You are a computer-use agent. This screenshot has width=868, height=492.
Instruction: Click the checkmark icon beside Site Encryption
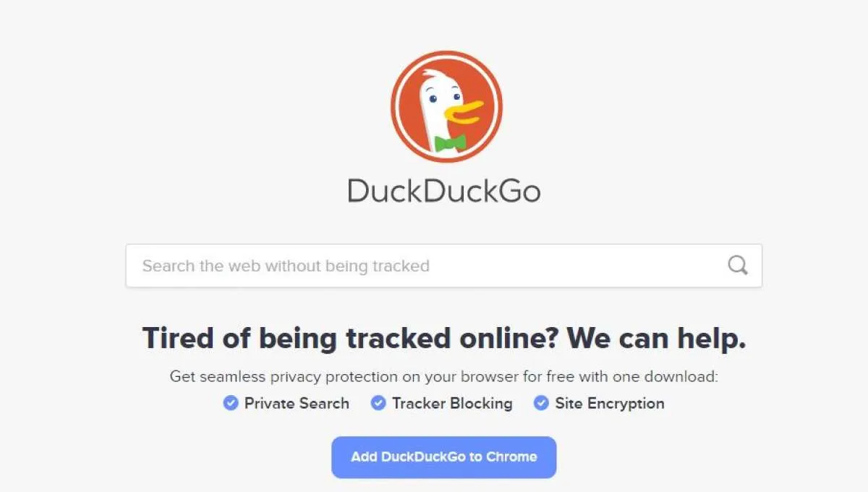pyautogui.click(x=541, y=403)
